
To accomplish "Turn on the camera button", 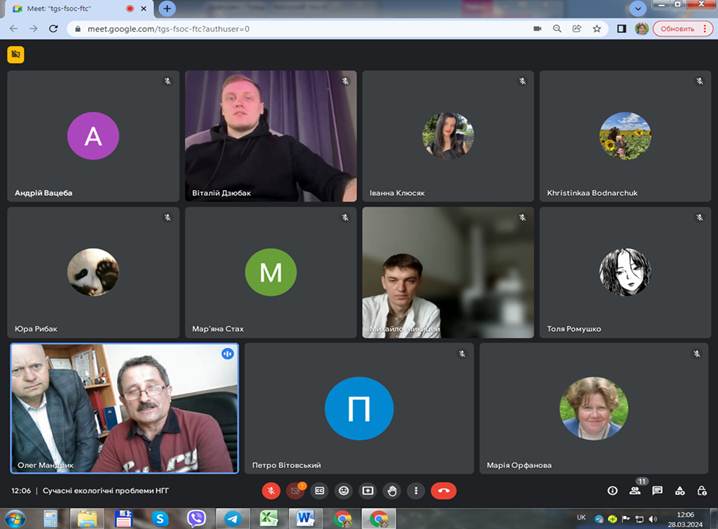I will (x=295, y=491).
